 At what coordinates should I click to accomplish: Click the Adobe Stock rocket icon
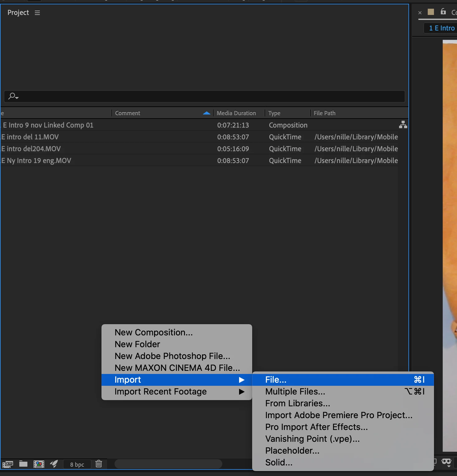click(x=54, y=464)
